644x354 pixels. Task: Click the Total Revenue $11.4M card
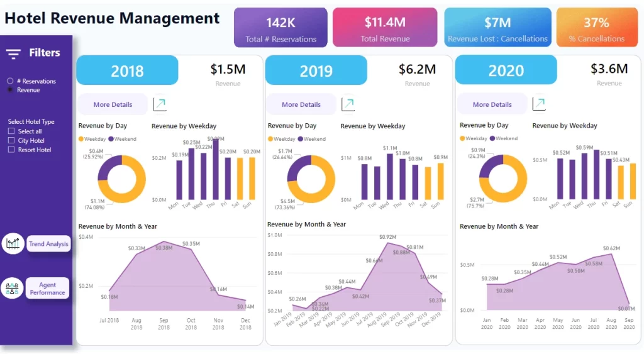pyautogui.click(x=385, y=28)
